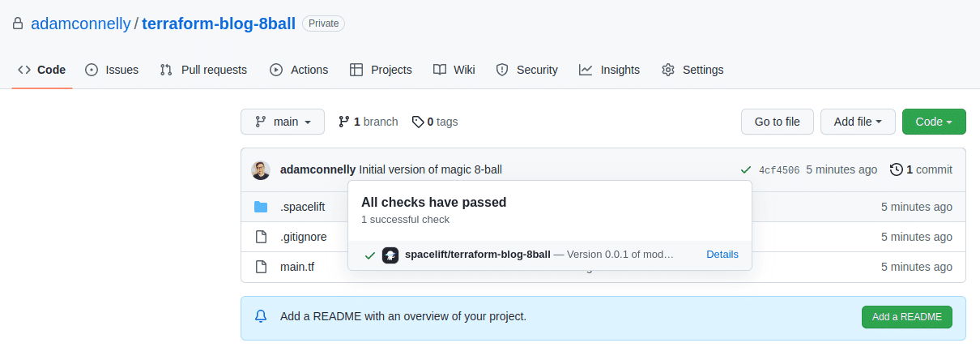Click the .gitignore file icon
Screen dimensions: 980x360
pyautogui.click(x=261, y=237)
